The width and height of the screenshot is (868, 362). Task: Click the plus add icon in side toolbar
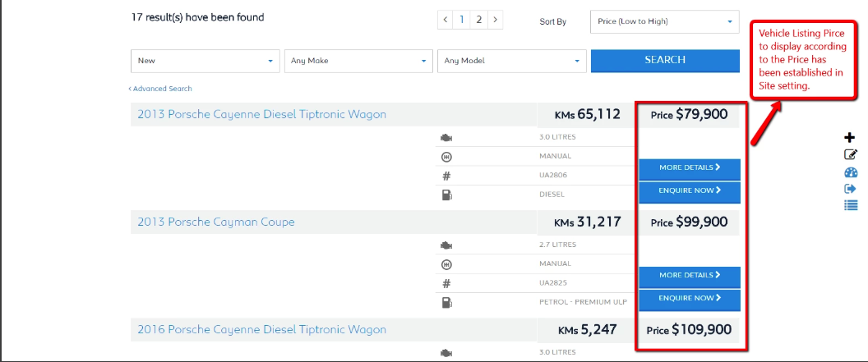[x=850, y=138]
